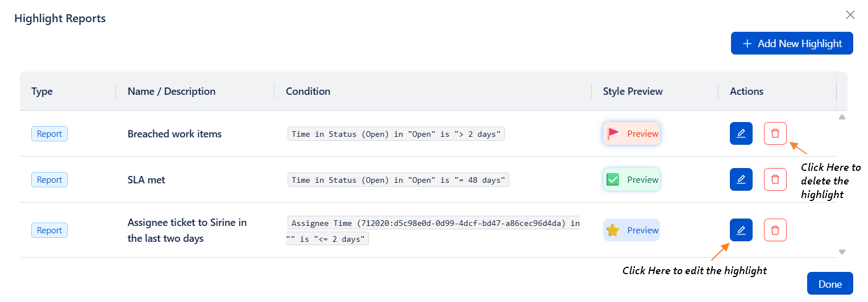Click the red flag Preview badge

click(632, 134)
